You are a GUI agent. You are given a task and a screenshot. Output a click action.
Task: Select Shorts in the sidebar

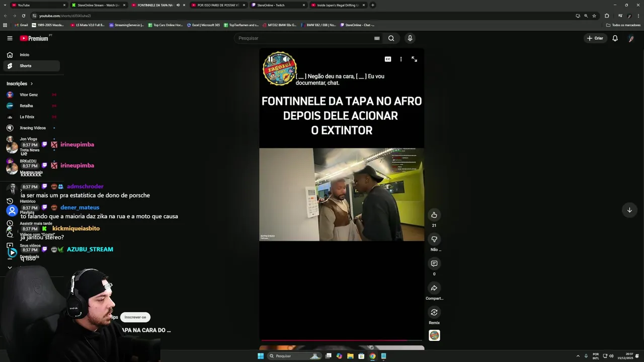click(x=32, y=66)
